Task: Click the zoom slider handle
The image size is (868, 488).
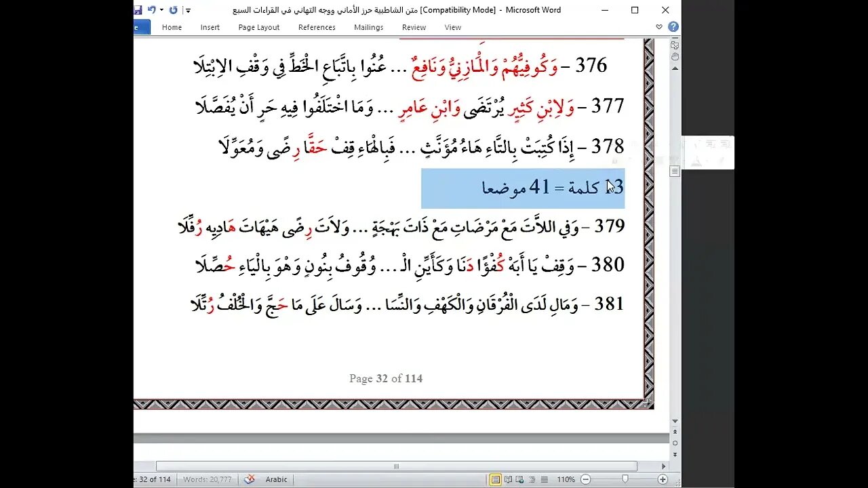Action: click(x=626, y=479)
